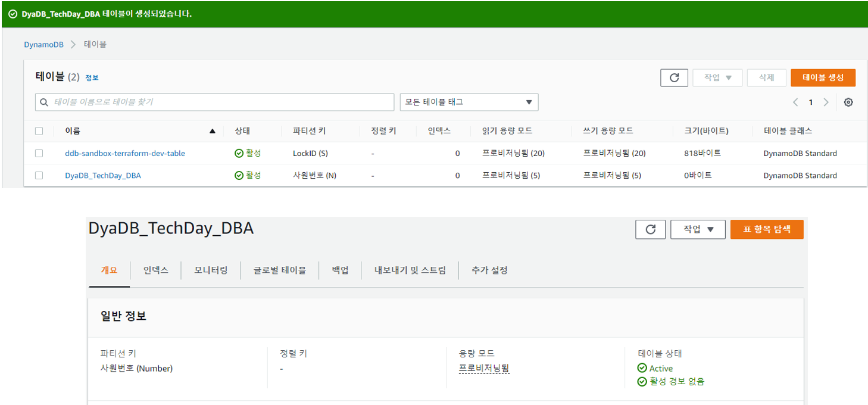The width and height of the screenshot is (868, 405).
Task: Open the top 작업 dropdown menu
Action: coord(717,77)
